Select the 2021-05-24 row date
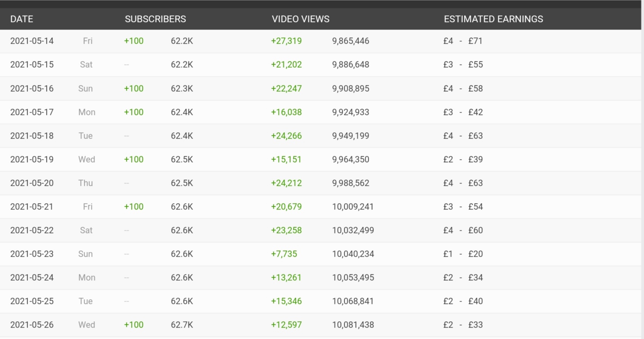Viewport: 644px width, 339px height. point(32,278)
